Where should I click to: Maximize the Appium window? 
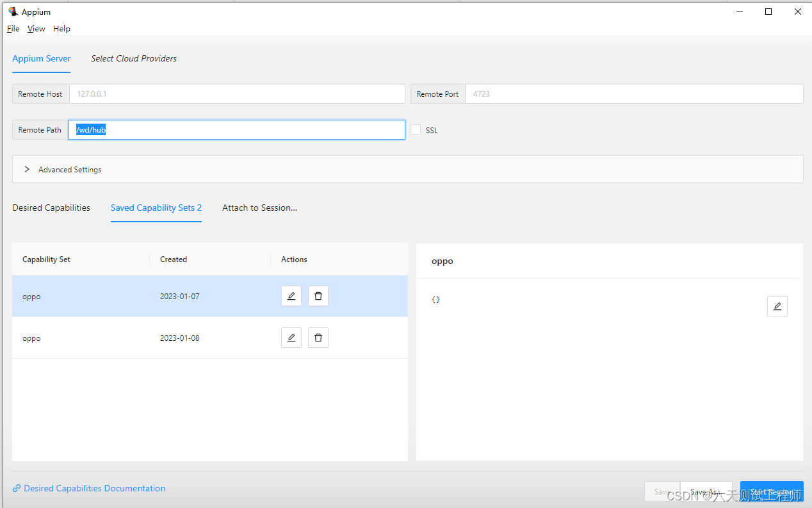[x=768, y=12]
